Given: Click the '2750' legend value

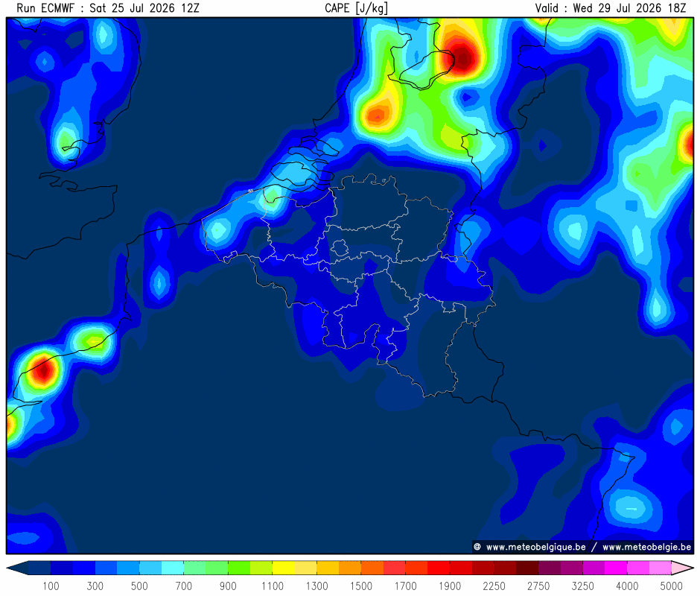Looking at the screenshot, I should click(x=538, y=586).
